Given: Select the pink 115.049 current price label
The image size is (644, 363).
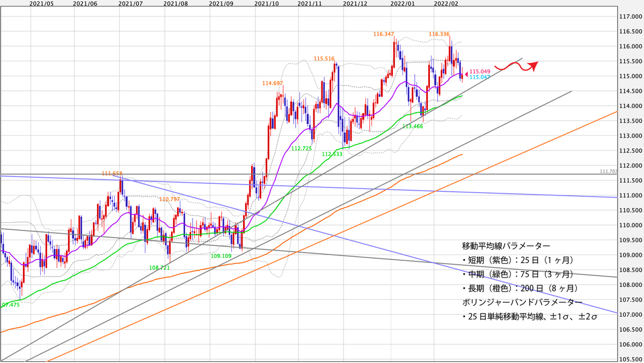Looking at the screenshot, I should (x=480, y=71).
